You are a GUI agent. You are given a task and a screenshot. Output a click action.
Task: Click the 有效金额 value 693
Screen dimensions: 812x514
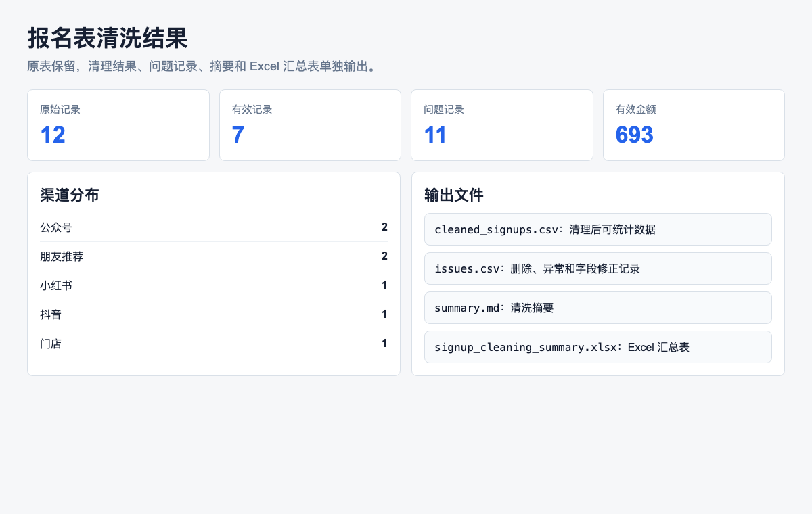(635, 135)
